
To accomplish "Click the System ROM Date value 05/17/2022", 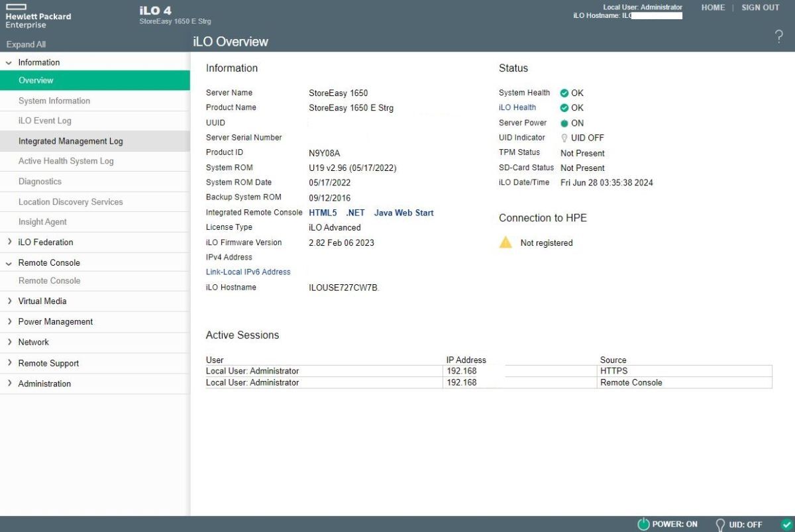I will 330,183.
